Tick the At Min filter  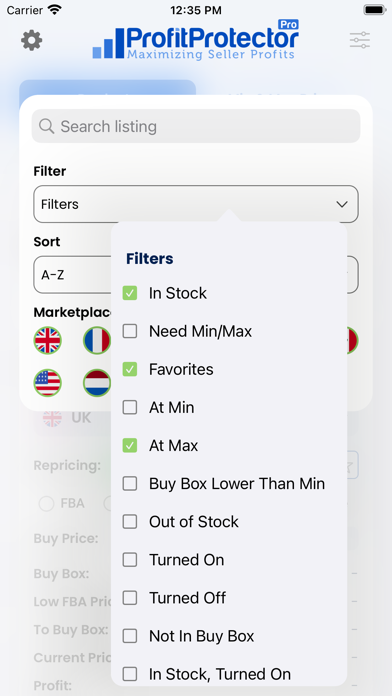click(130, 407)
